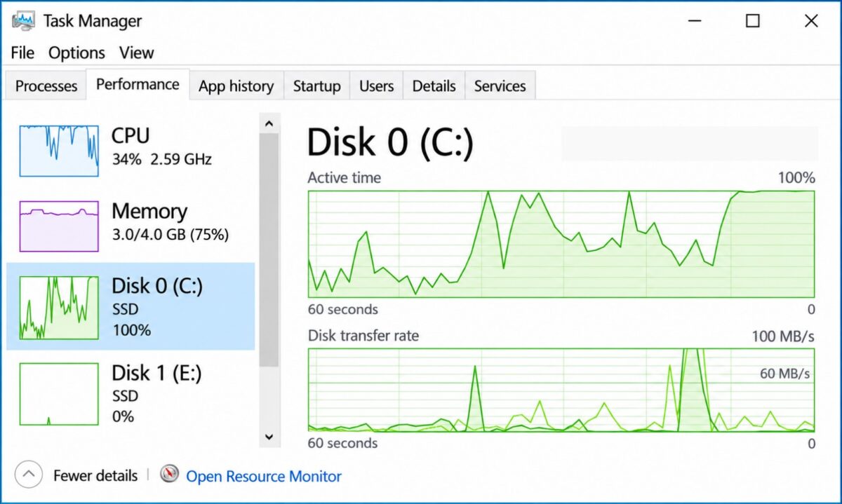
Task: Click the Disk transfer rate label
Action: [x=363, y=336]
